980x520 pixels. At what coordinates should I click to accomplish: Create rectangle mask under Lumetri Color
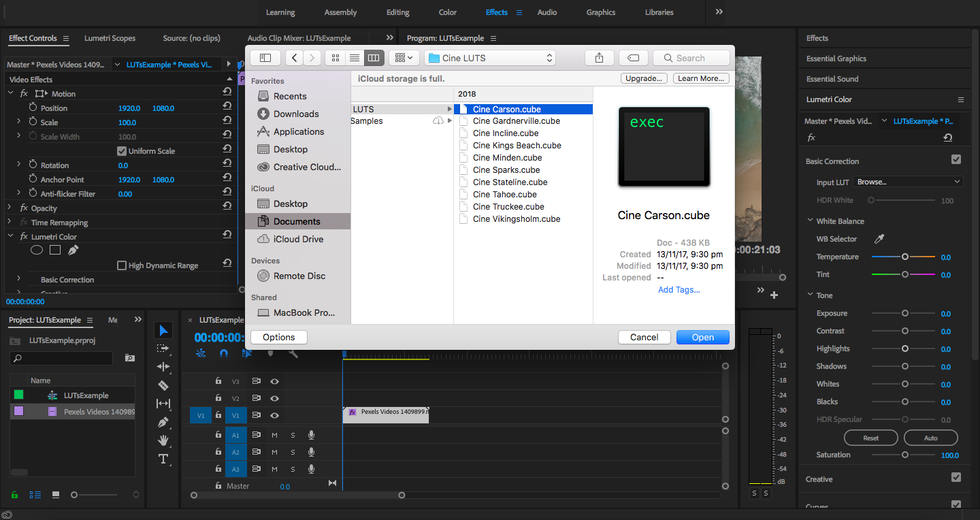tap(55, 250)
